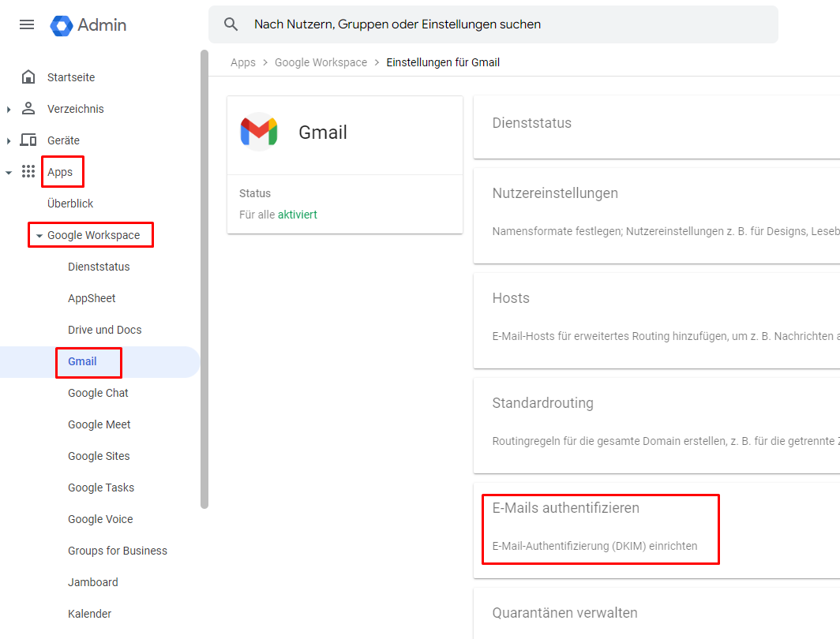Expand the Geräte section arrow
Screen dimensions: 840x639
tap(9, 140)
